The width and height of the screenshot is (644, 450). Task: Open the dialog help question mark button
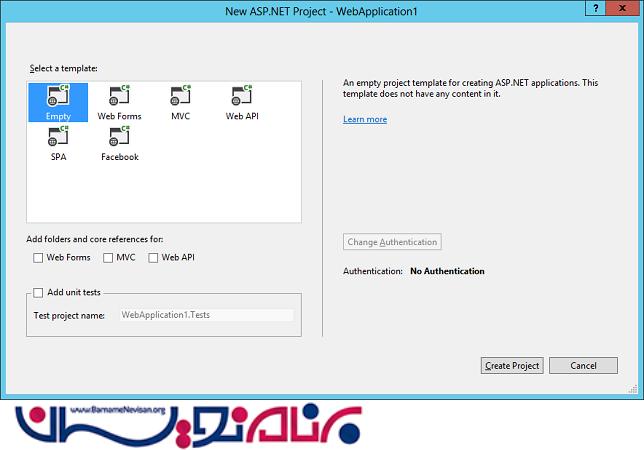[595, 8]
